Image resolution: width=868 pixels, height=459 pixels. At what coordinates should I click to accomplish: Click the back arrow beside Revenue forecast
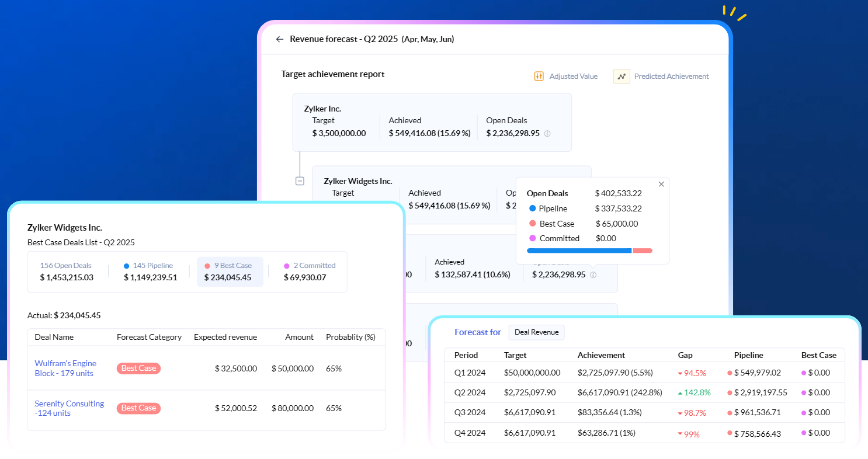279,39
